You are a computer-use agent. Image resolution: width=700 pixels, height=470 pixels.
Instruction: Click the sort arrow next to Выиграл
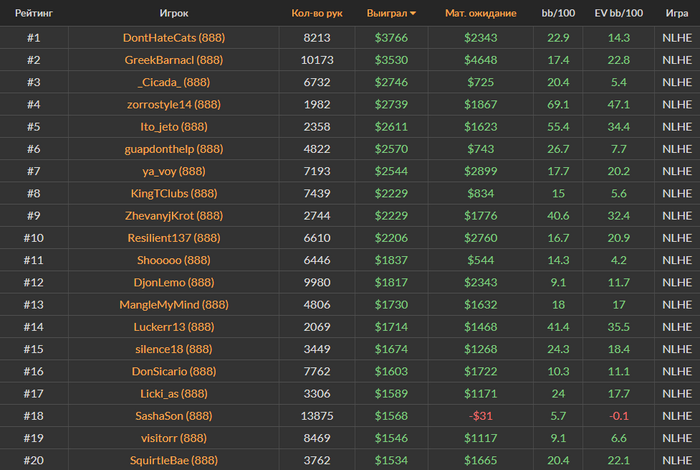[413, 13]
